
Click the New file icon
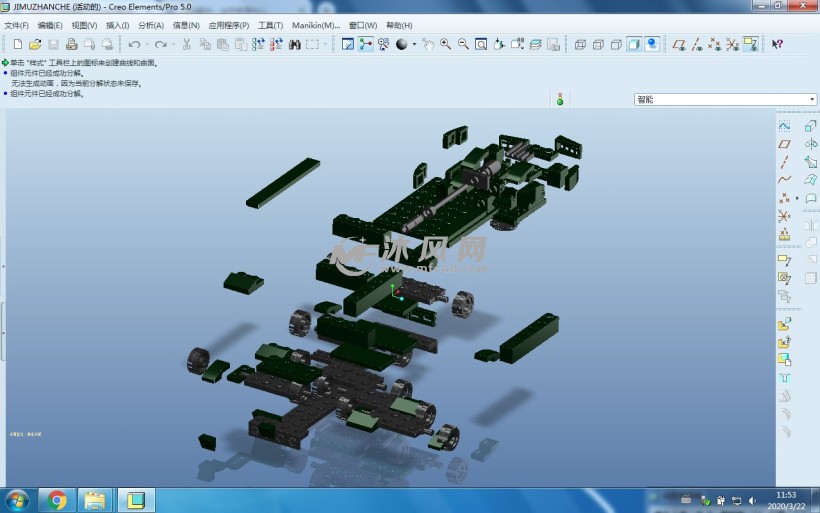point(18,44)
